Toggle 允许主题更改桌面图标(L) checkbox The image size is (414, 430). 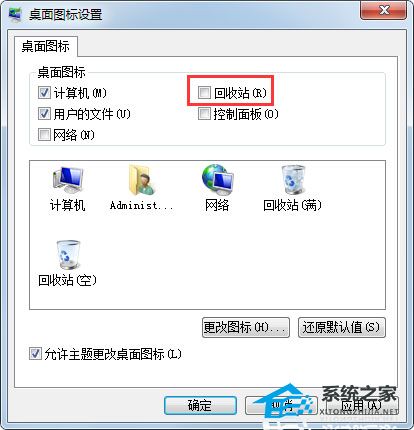pyautogui.click(x=35, y=354)
